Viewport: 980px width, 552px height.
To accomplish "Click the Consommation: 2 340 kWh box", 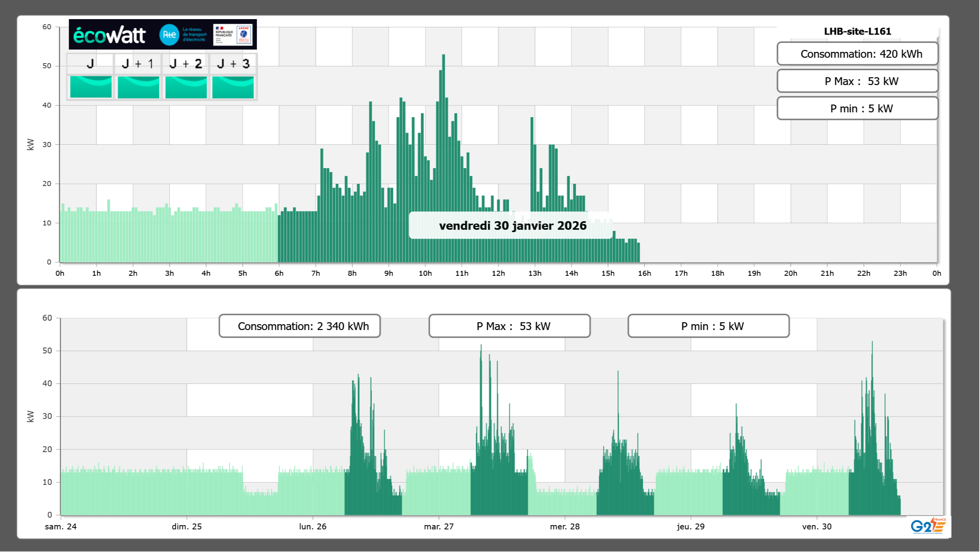I will tap(300, 326).
